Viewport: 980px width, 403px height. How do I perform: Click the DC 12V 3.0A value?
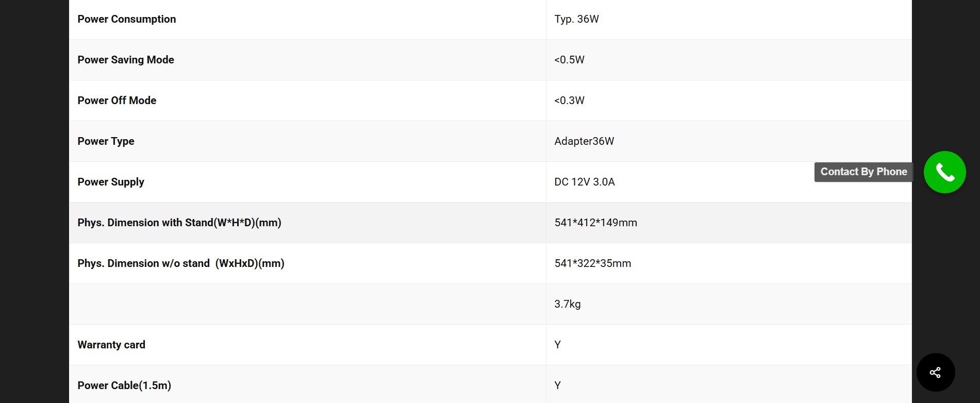[585, 182]
